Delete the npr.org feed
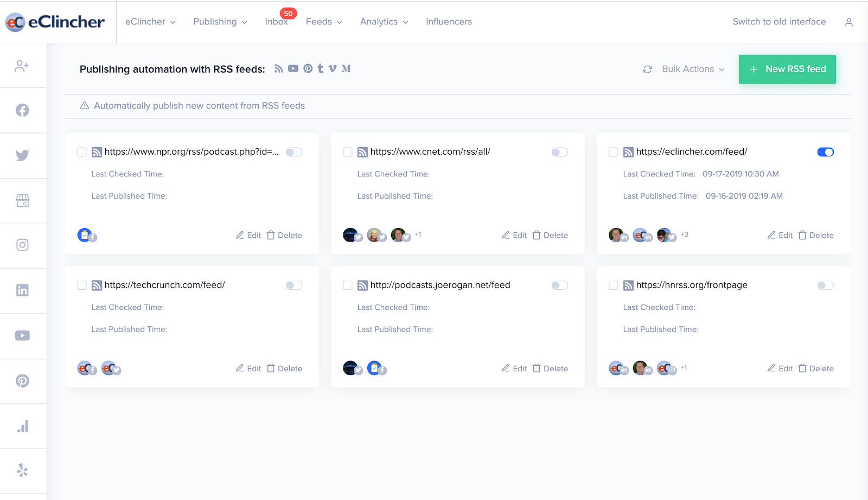 [x=284, y=235]
